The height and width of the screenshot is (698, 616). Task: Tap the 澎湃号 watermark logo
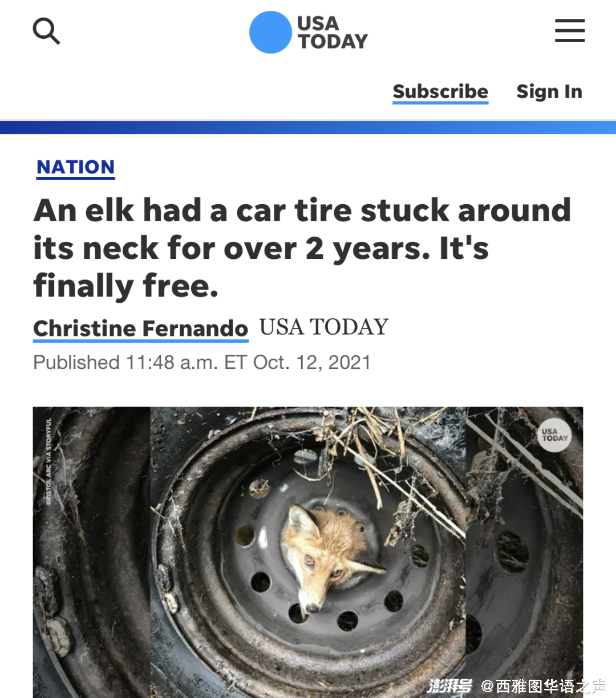click(450, 685)
